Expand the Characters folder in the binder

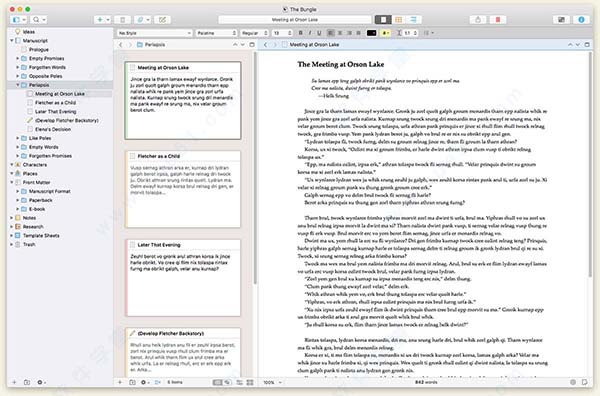click(x=12, y=165)
